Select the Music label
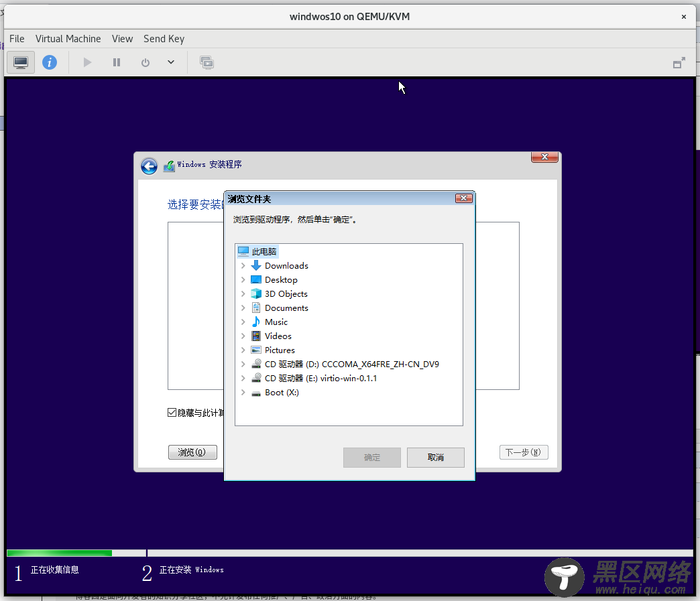Viewport: 700px width, 601px height. [x=276, y=322]
